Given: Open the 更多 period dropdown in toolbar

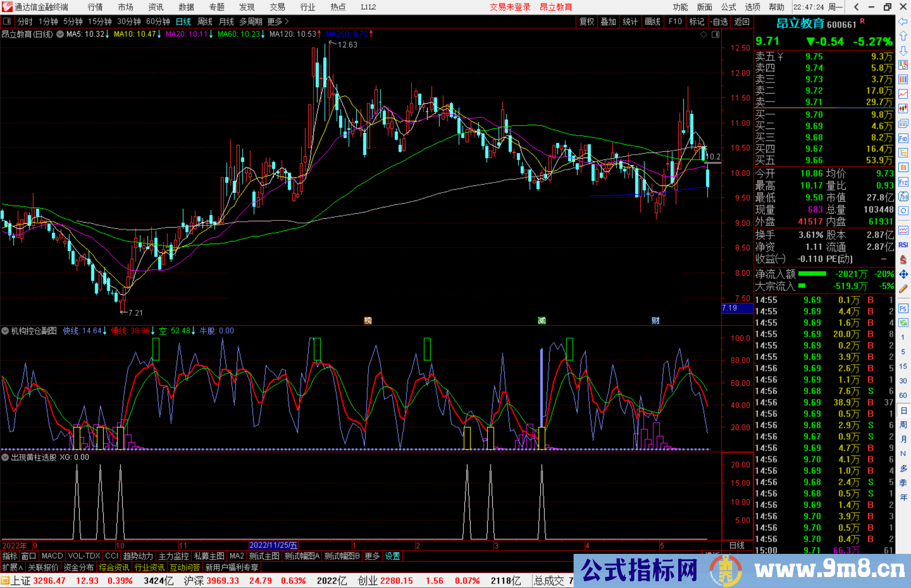Looking at the screenshot, I should tap(275, 21).
